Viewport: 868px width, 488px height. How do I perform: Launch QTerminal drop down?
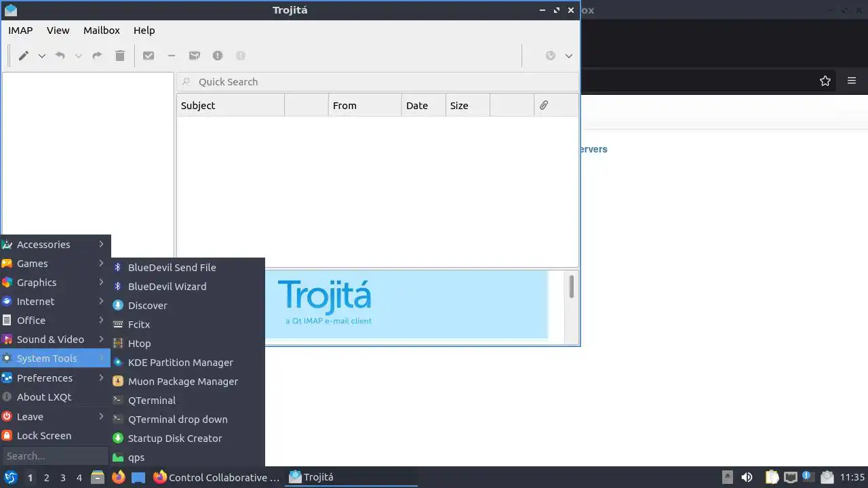click(x=188, y=419)
